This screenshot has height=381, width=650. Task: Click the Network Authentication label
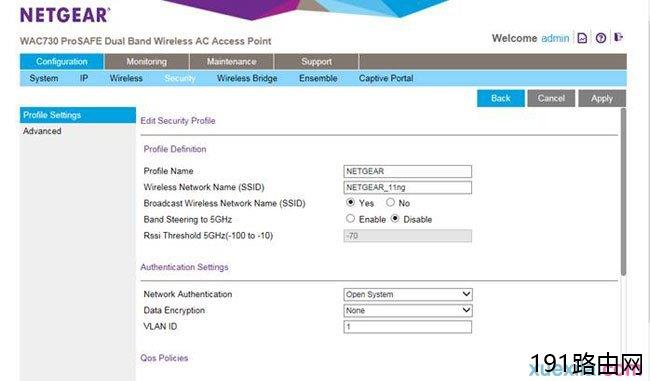[188, 294]
